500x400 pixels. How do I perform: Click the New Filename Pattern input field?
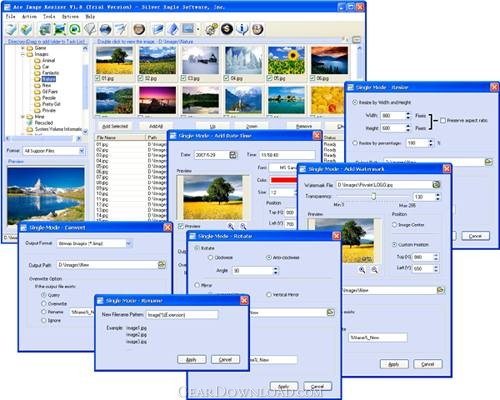182,315
